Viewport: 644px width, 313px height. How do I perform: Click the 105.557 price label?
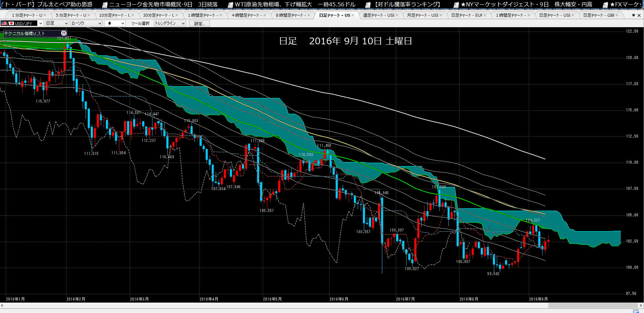(x=267, y=211)
